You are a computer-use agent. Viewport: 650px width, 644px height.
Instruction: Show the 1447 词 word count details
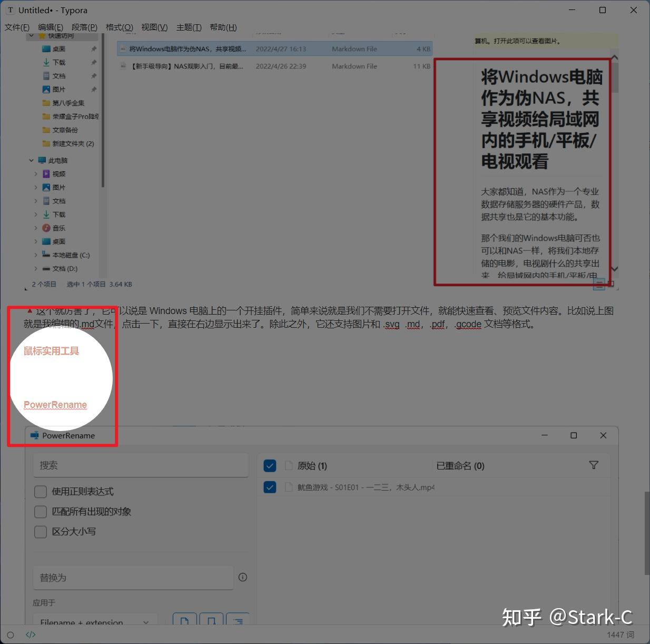[x=621, y=635]
